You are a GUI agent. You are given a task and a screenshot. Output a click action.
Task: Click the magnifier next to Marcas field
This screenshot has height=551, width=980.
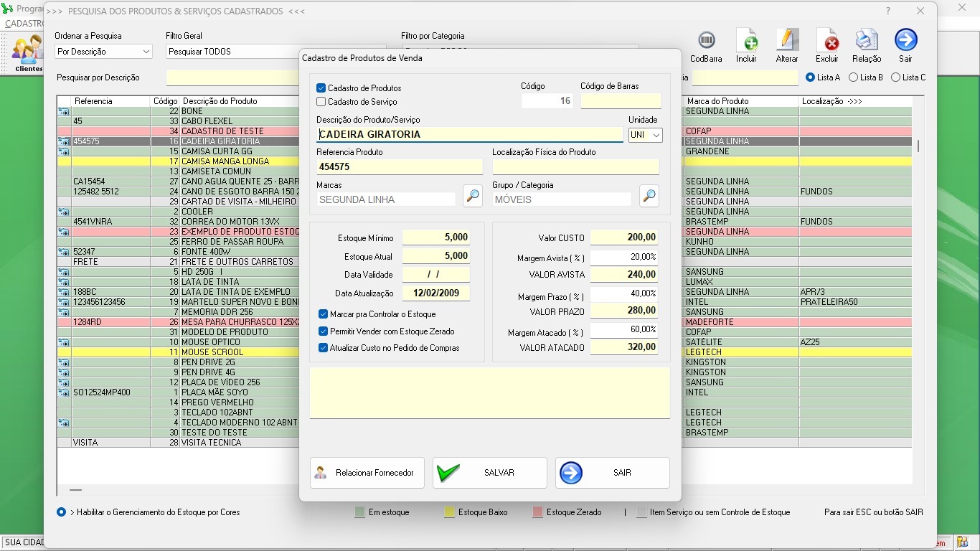tap(473, 196)
